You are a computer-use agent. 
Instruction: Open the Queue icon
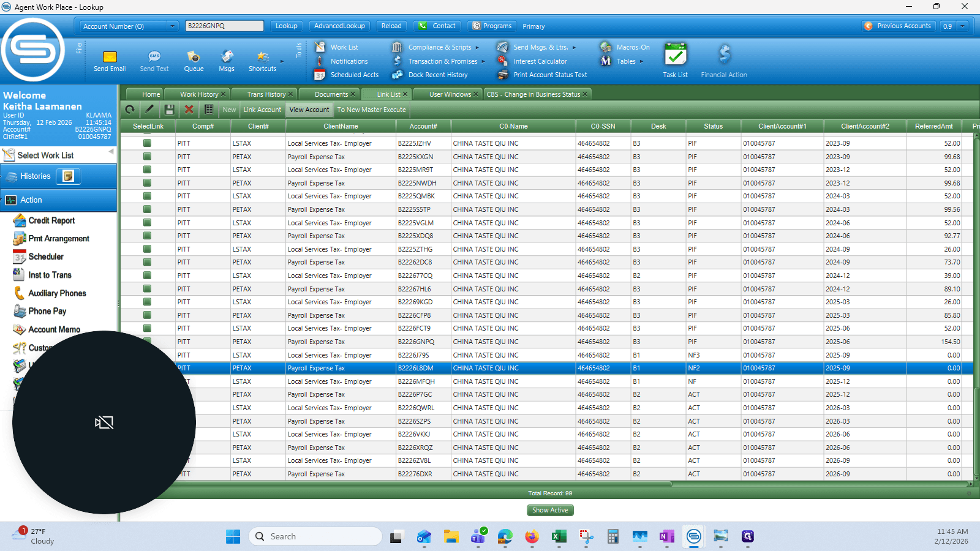pyautogui.click(x=194, y=61)
